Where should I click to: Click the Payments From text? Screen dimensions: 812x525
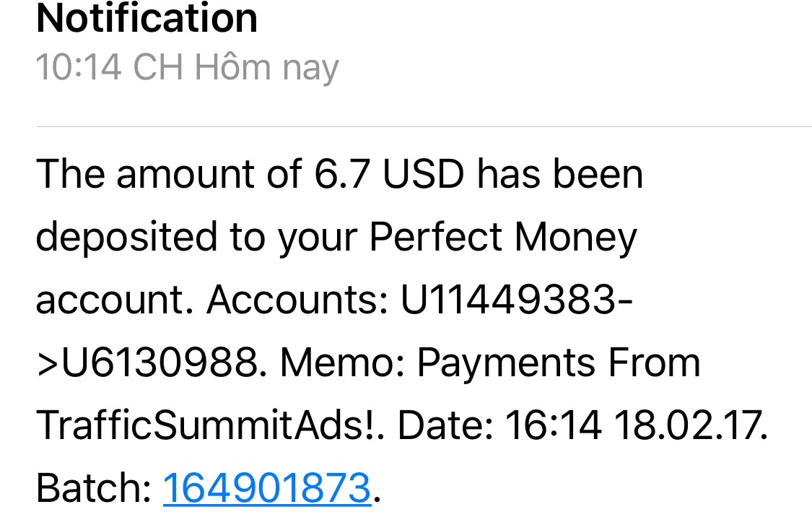pyautogui.click(x=559, y=363)
